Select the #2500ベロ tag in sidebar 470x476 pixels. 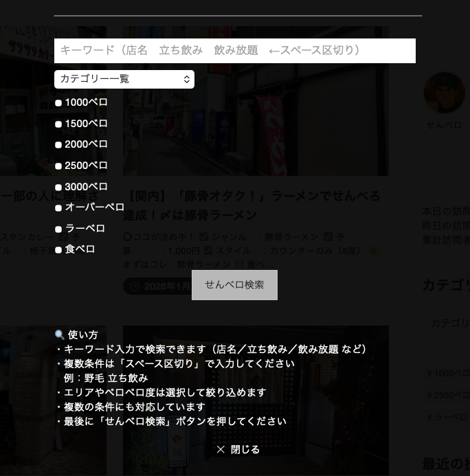pyautogui.click(x=448, y=396)
